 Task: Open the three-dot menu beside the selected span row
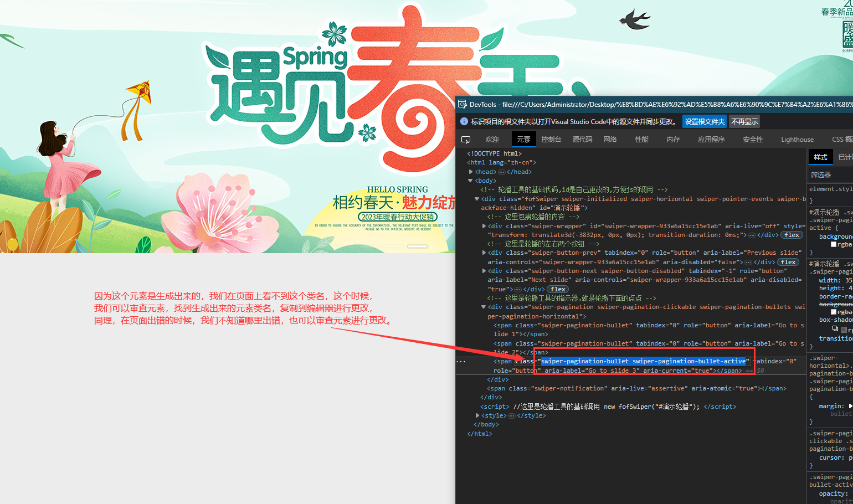pyautogui.click(x=461, y=361)
